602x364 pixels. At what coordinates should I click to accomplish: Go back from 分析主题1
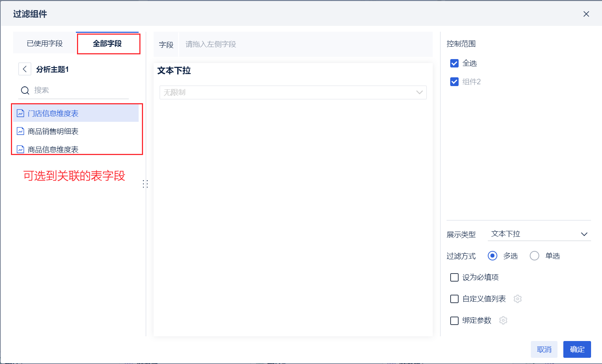click(x=24, y=69)
